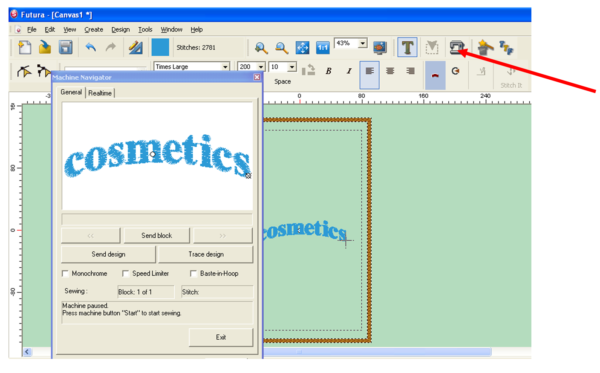Create a new canvas with the New icon
The width and height of the screenshot is (600, 373).
[x=25, y=47]
